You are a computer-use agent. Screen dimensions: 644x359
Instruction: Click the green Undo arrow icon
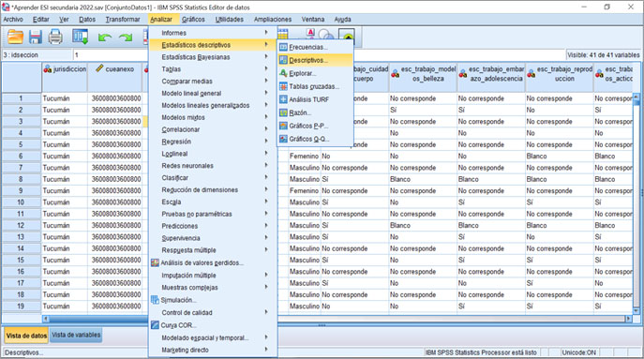point(105,37)
